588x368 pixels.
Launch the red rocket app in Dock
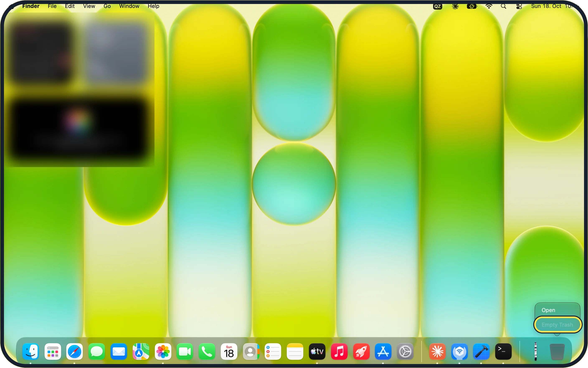click(361, 352)
